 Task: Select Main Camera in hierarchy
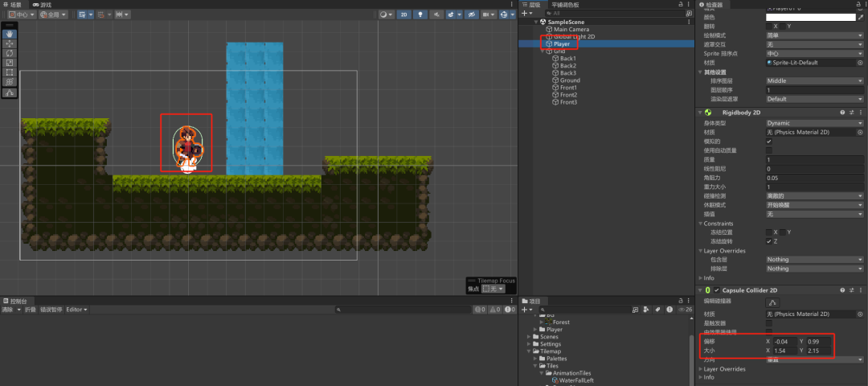coord(571,29)
